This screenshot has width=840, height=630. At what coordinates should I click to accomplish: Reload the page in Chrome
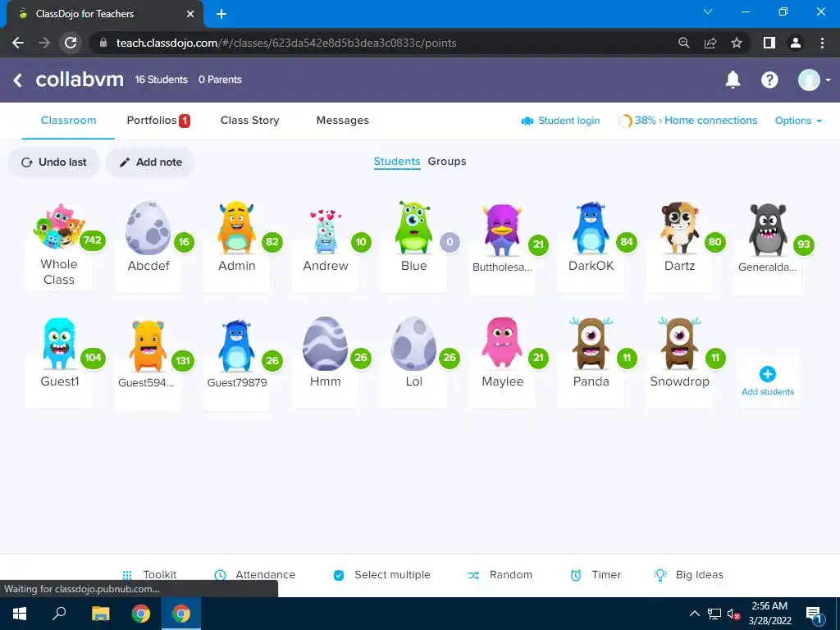(71, 43)
